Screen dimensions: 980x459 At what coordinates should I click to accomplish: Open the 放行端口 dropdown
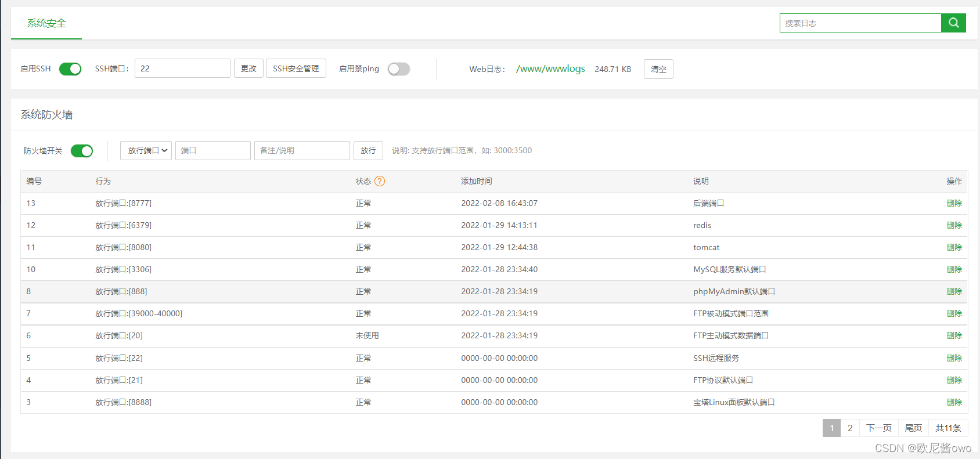(x=146, y=150)
